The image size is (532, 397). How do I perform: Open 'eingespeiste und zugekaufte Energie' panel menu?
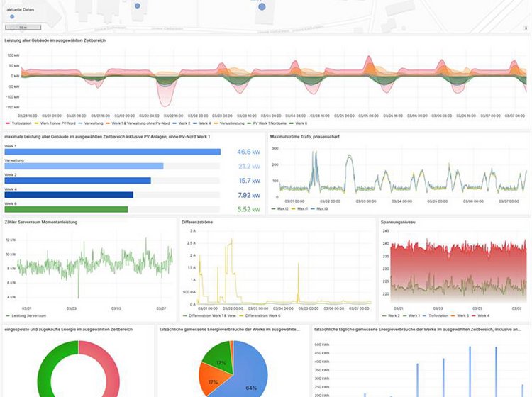69,330
